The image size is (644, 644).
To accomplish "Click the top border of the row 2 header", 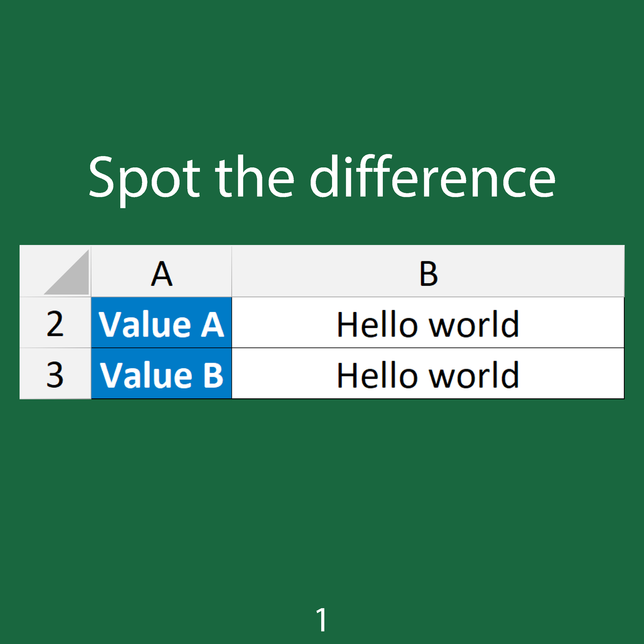I will (55, 297).
